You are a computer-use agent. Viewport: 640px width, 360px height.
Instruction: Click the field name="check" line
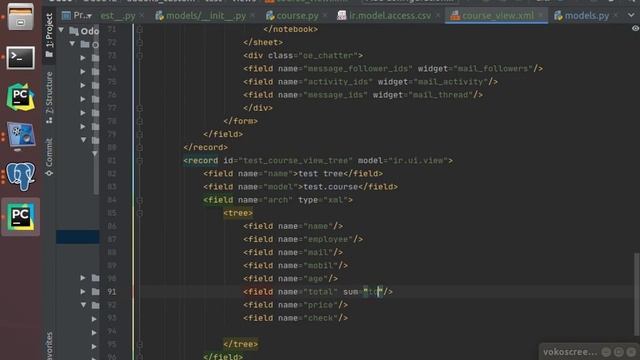[296, 318]
